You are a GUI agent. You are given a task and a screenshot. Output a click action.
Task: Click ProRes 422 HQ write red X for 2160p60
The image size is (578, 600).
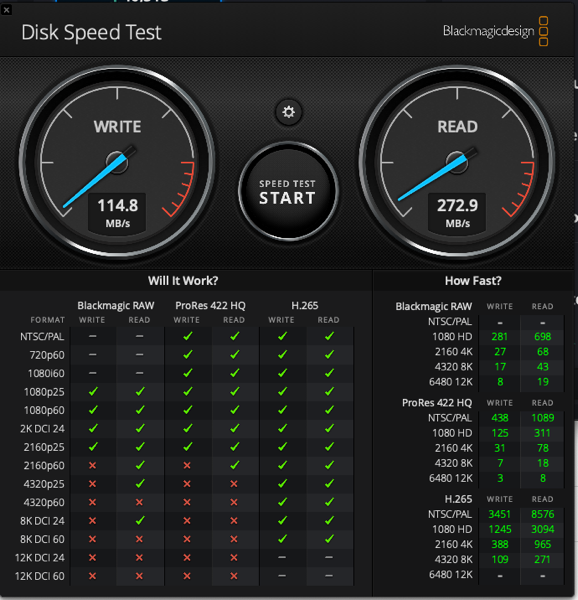point(187,465)
